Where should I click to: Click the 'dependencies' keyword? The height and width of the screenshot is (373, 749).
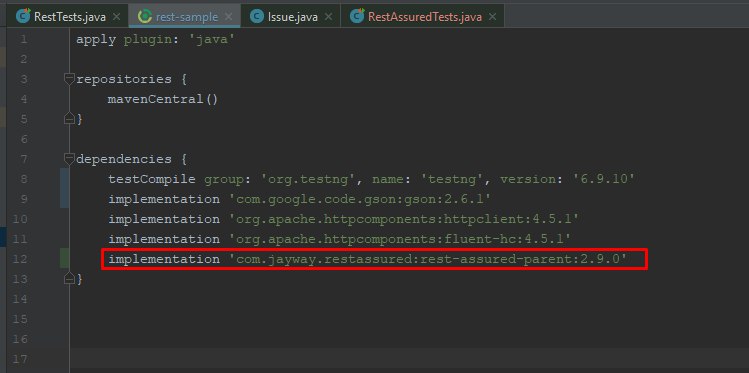[x=124, y=159]
